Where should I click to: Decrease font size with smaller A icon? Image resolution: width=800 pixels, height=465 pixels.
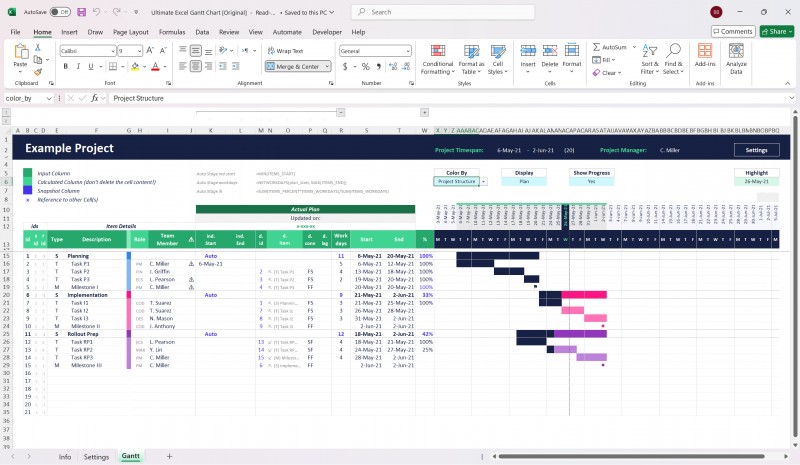pos(163,51)
